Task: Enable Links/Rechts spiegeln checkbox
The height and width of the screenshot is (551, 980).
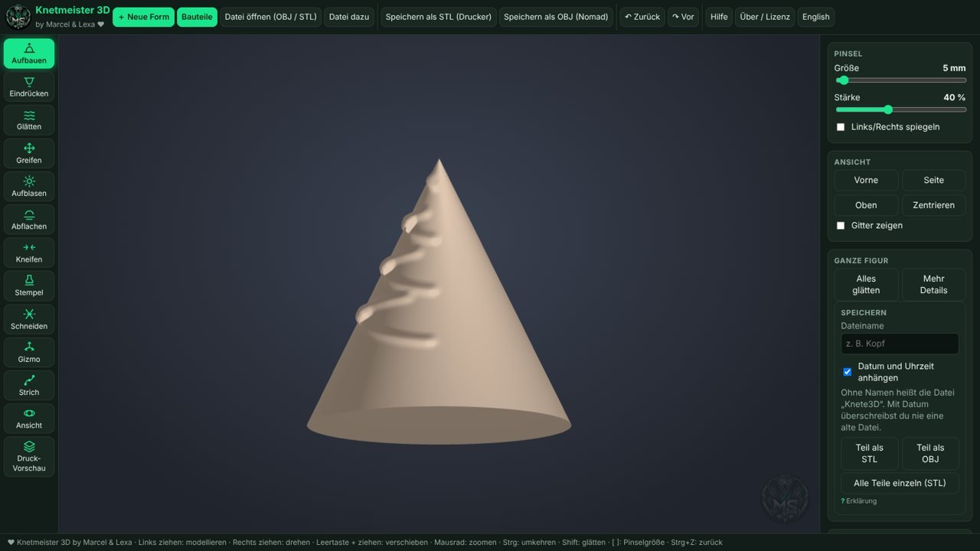Action: (x=841, y=127)
